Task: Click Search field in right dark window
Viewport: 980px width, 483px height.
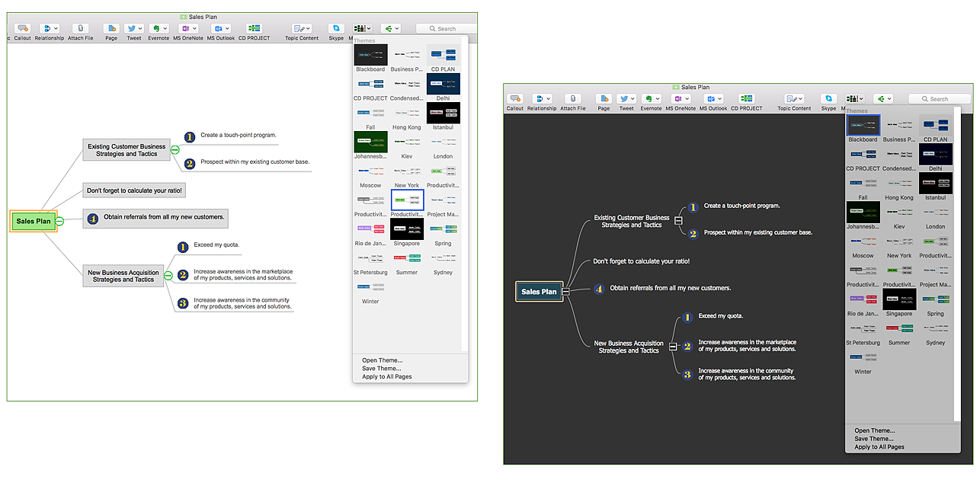Action: coord(939,99)
